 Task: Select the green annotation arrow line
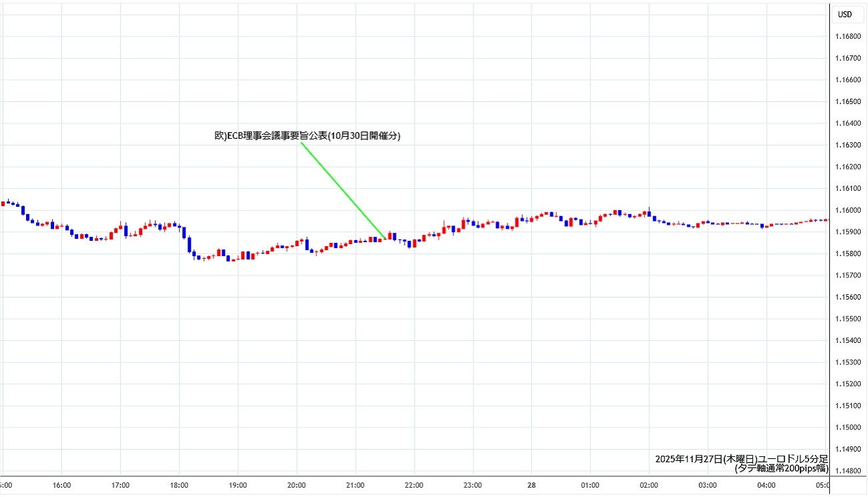click(343, 189)
